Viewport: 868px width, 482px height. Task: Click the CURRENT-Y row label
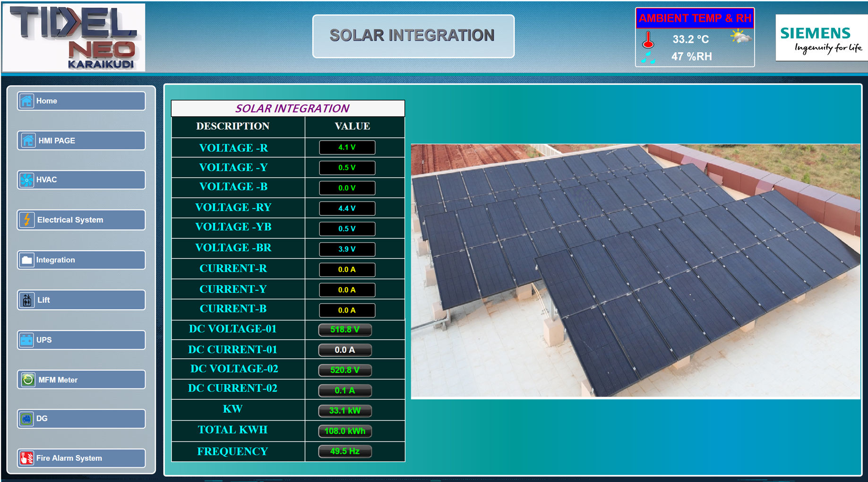(233, 289)
